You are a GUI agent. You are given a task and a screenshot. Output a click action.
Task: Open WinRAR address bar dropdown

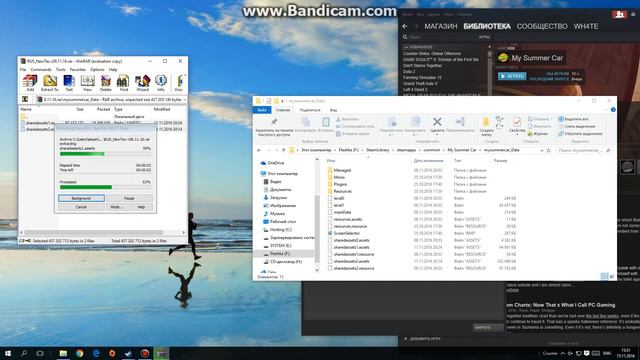tap(184, 99)
